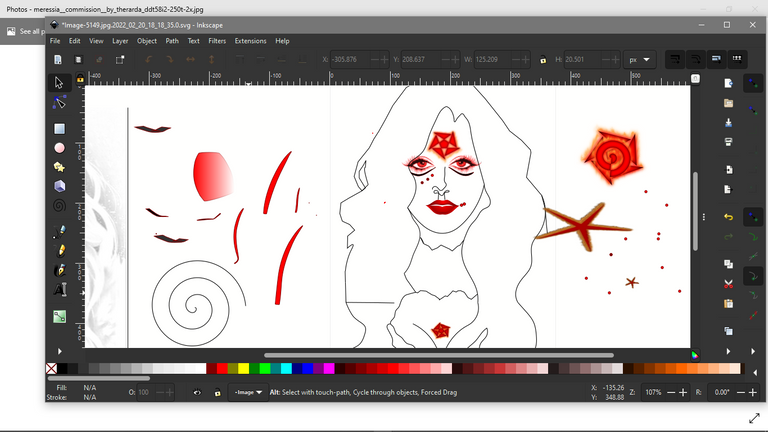This screenshot has width=768, height=432.
Task: Click Export file icon
Action: tap(728, 189)
